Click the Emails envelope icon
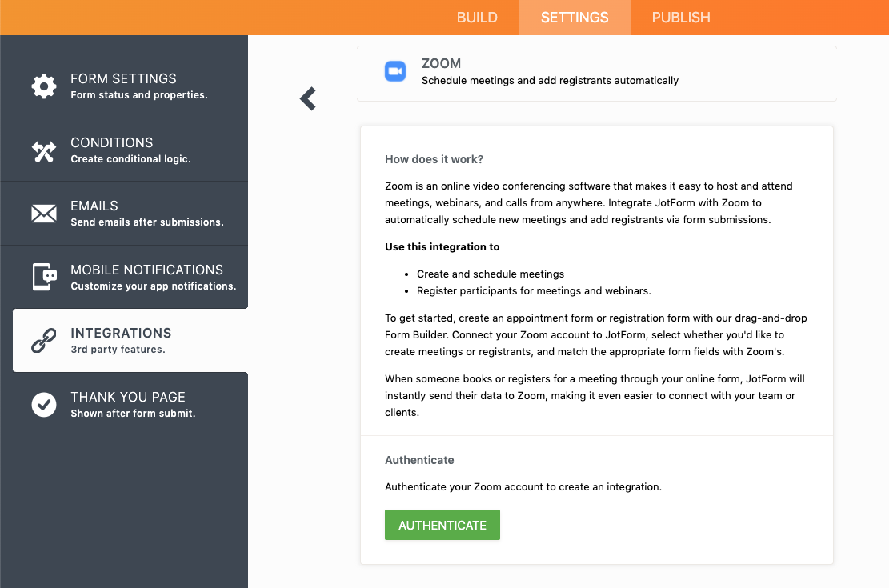This screenshot has height=588, width=889. click(x=44, y=214)
